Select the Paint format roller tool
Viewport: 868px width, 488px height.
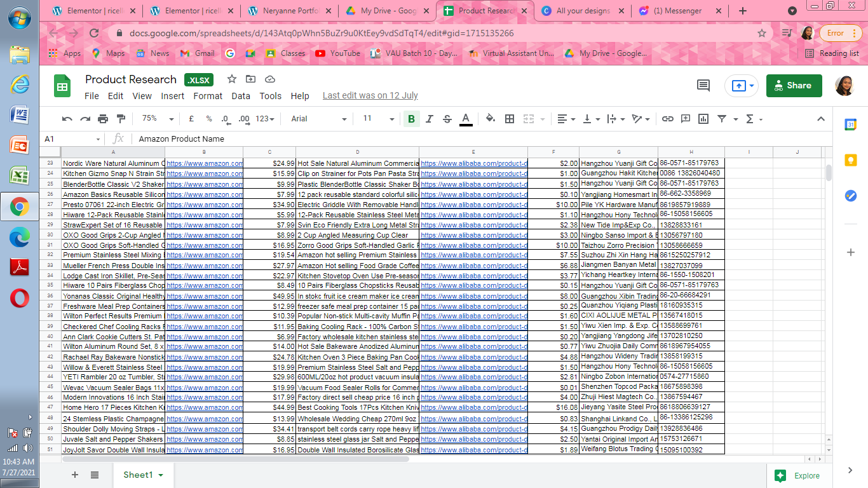click(x=121, y=119)
